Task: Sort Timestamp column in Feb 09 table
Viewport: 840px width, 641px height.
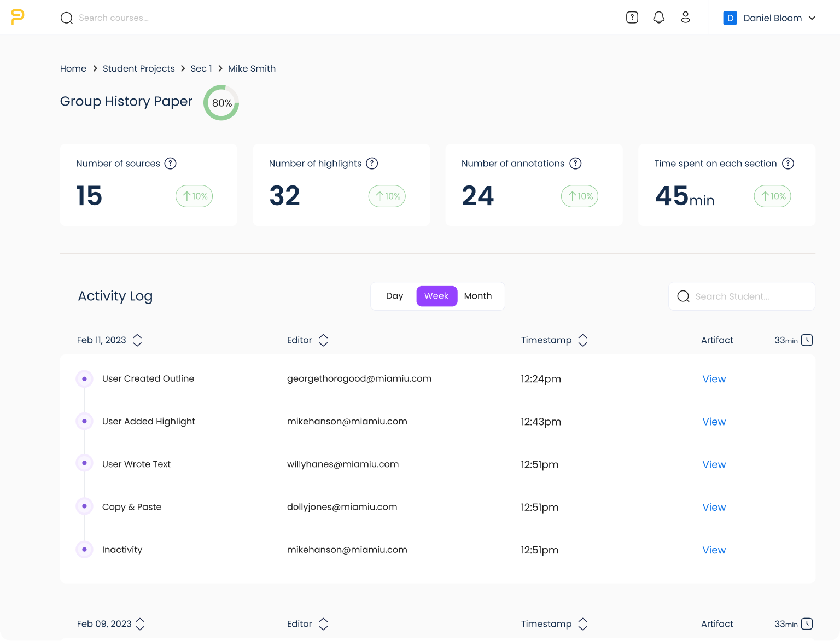Action: point(583,624)
